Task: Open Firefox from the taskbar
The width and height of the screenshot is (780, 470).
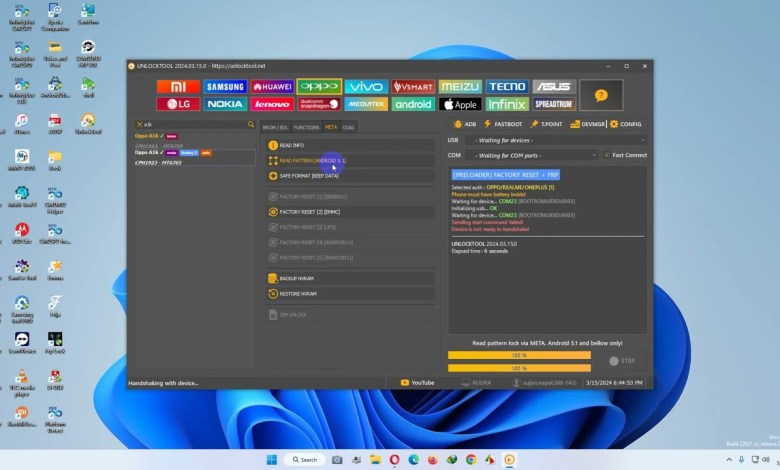Action: (x=432, y=460)
